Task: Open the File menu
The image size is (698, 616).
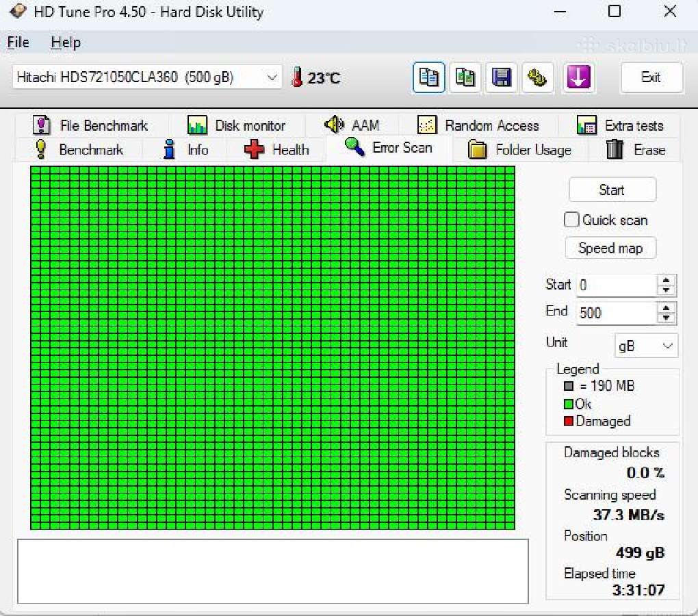Action: pos(18,42)
